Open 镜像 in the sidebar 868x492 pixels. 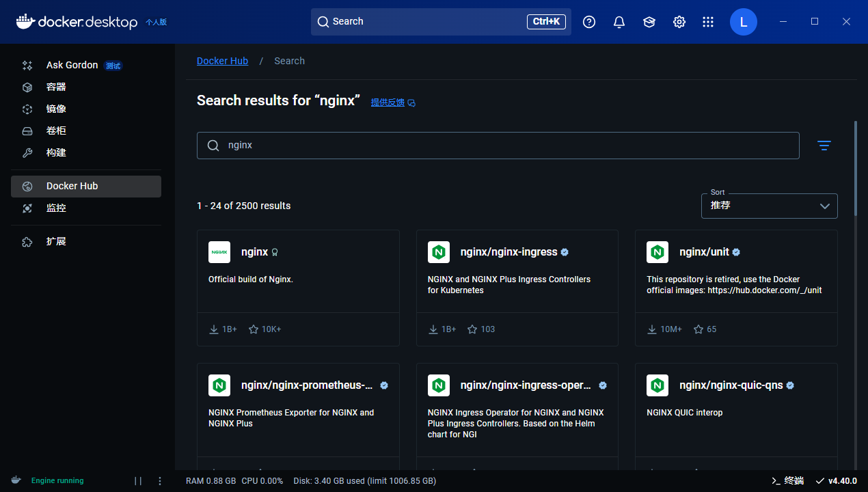click(x=56, y=109)
